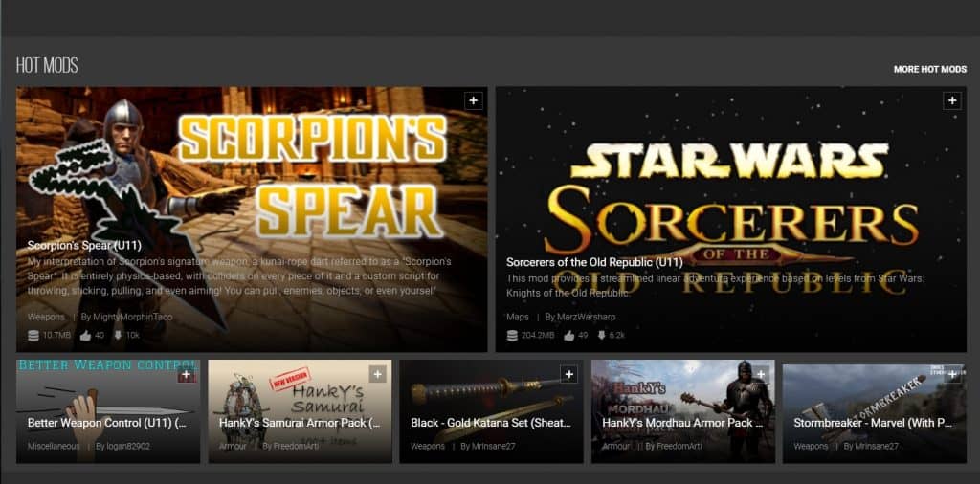Open Stormbreaker - Marvel mod title
Viewport: 980px width, 484px height.
point(873,423)
